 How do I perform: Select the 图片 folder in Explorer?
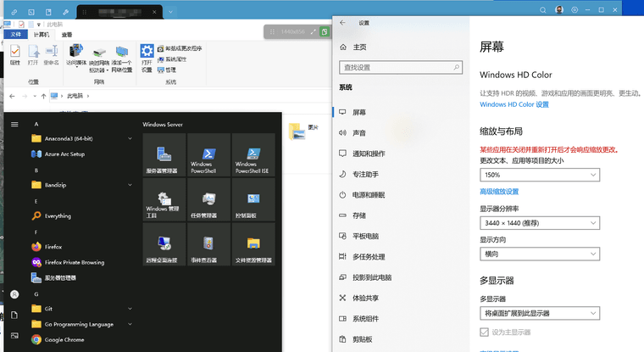[x=303, y=131]
